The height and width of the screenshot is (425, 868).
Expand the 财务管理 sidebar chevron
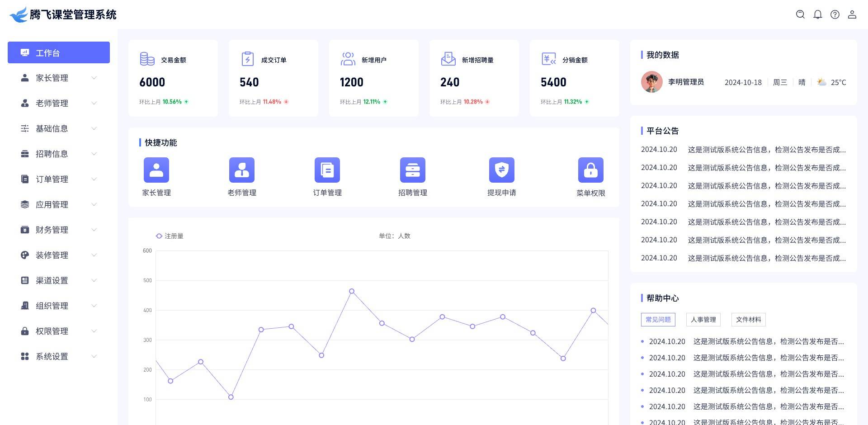(94, 230)
